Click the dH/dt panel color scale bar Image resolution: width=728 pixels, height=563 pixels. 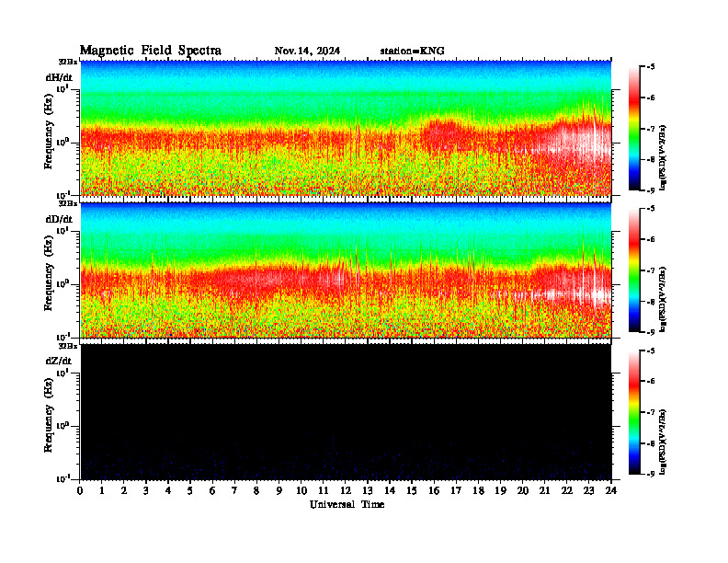click(633, 129)
